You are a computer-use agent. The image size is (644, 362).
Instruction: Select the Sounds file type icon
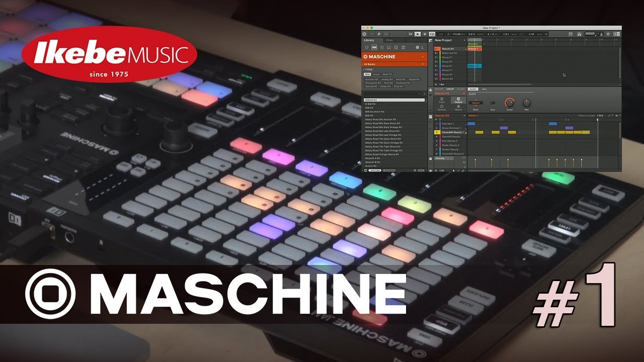point(382,47)
